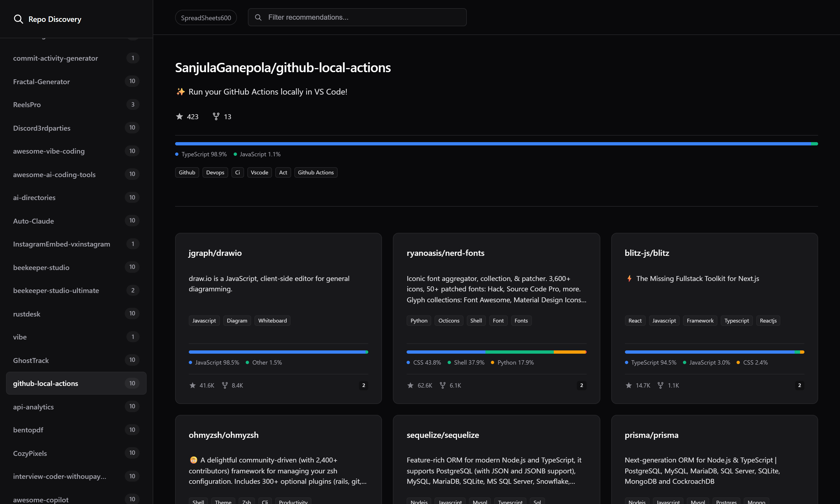Image resolution: width=840 pixels, height=504 pixels.
Task: Switch to the SpreadSheets600 tab
Action: 206,17
